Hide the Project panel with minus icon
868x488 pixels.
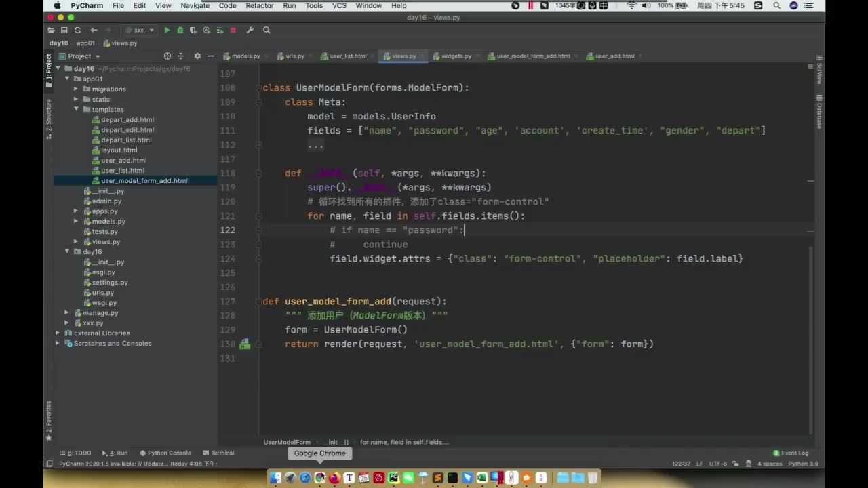pos(210,56)
